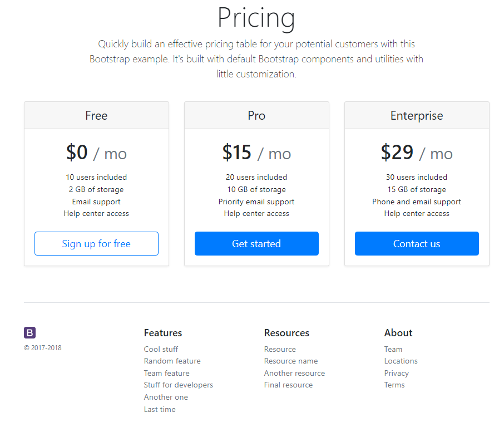Open the Team feature link
Viewport: 504px width, 422px height.
(x=166, y=373)
